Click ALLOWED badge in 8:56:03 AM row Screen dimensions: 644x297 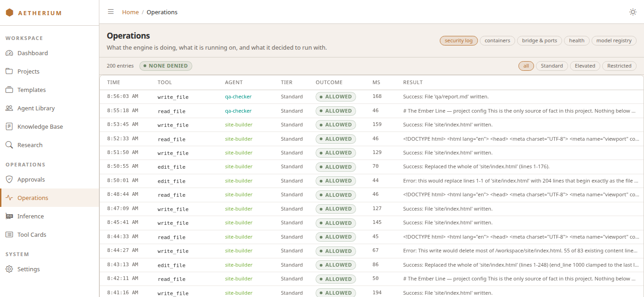[x=336, y=97]
